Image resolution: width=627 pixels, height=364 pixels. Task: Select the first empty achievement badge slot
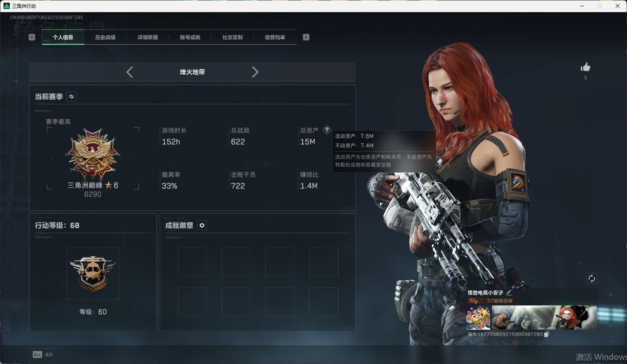(192, 262)
